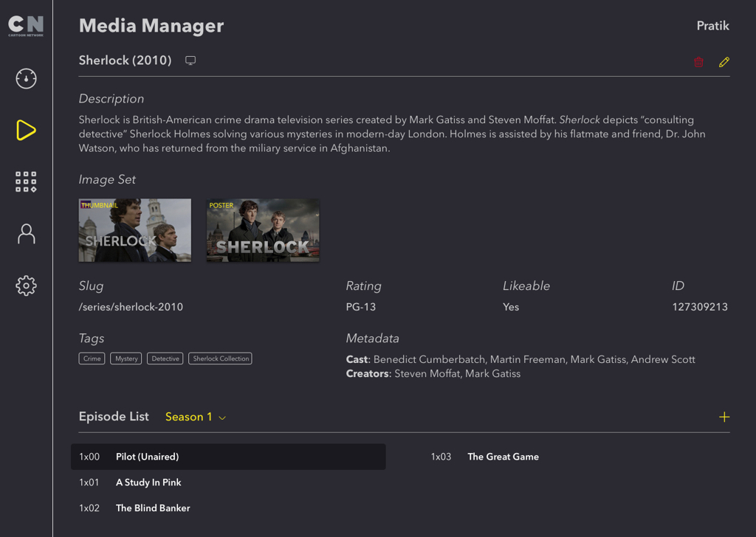Open the Sherlock THUMBNAIL image
Image resolution: width=756 pixels, height=537 pixels.
135,230
